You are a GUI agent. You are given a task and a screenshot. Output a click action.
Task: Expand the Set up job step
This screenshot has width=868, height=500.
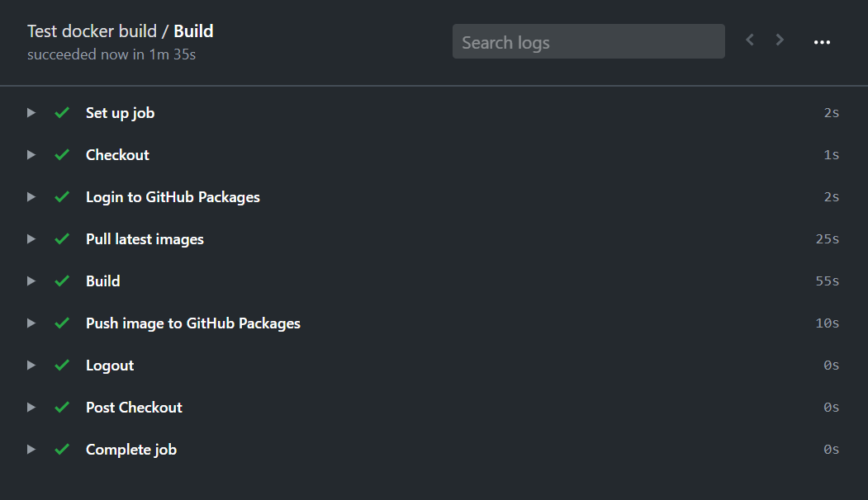31,112
